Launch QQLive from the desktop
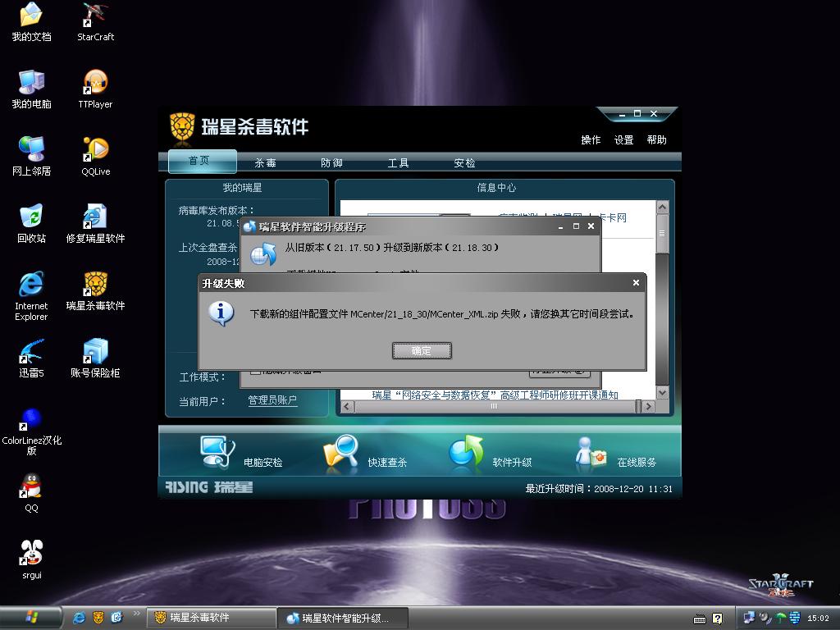Screen dimensions: 840x630 point(95,156)
